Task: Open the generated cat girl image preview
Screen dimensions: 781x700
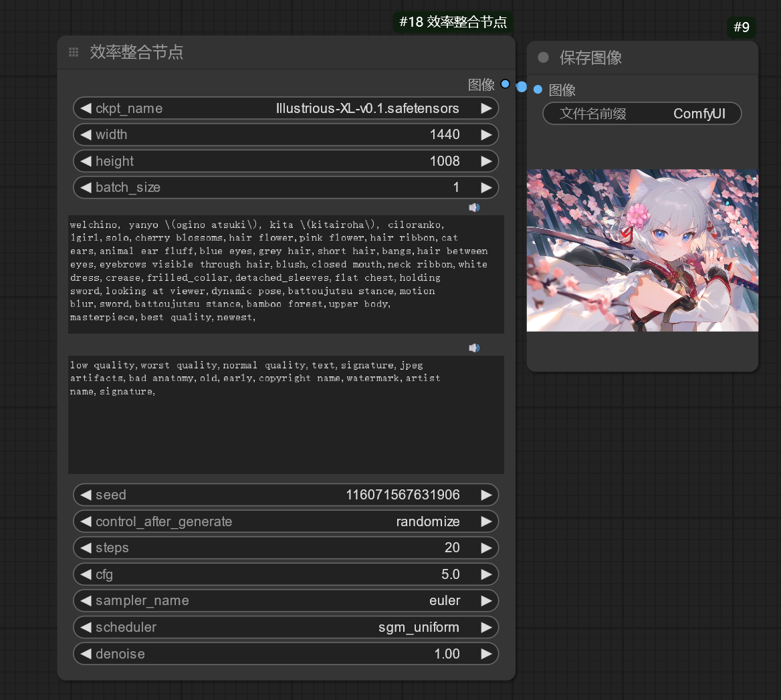Action: click(643, 250)
